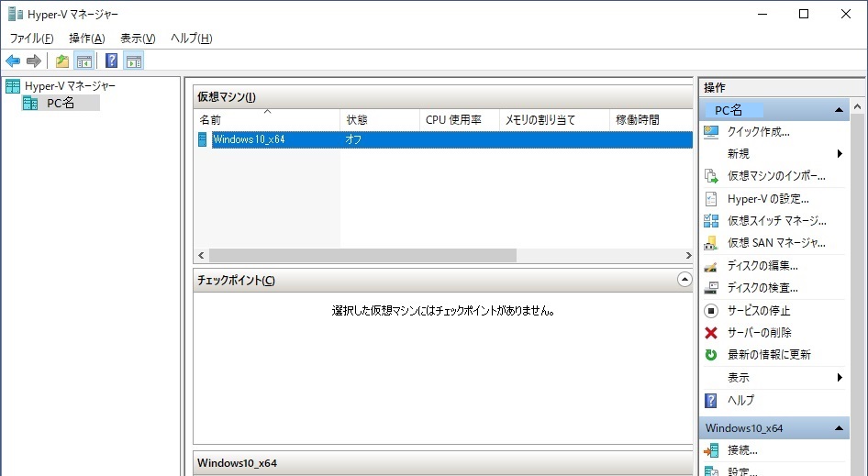Sort by CPU 使用率 column header
The height and width of the screenshot is (476, 868).
[460, 119]
